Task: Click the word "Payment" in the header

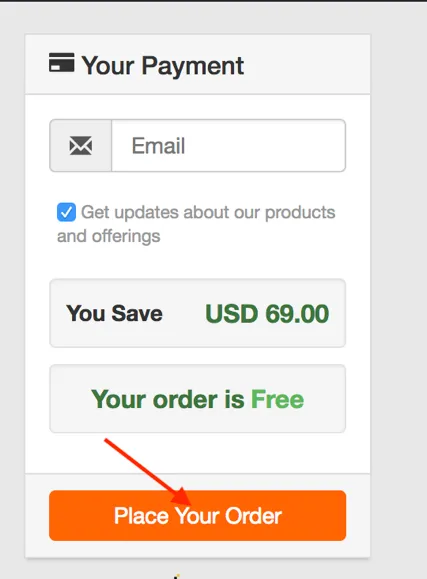Action: tap(193, 66)
